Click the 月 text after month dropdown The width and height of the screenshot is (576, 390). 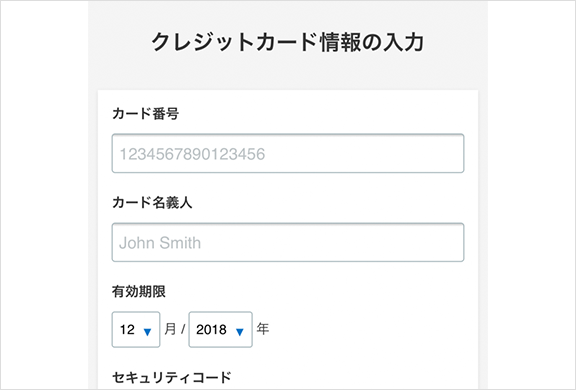coord(170,329)
